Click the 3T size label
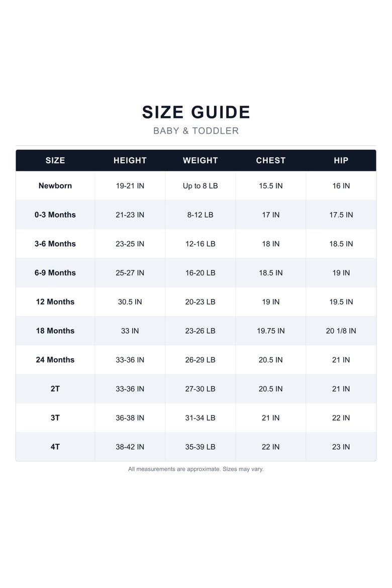 pyautogui.click(x=55, y=418)
